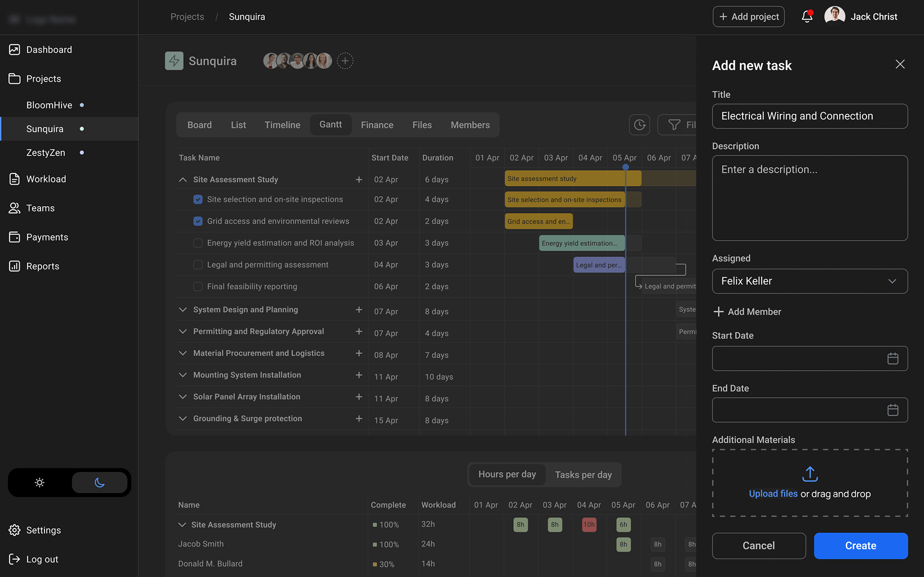This screenshot has width=924, height=577.
Task: Open the Dashboard sidebar icon
Action: (x=15, y=50)
